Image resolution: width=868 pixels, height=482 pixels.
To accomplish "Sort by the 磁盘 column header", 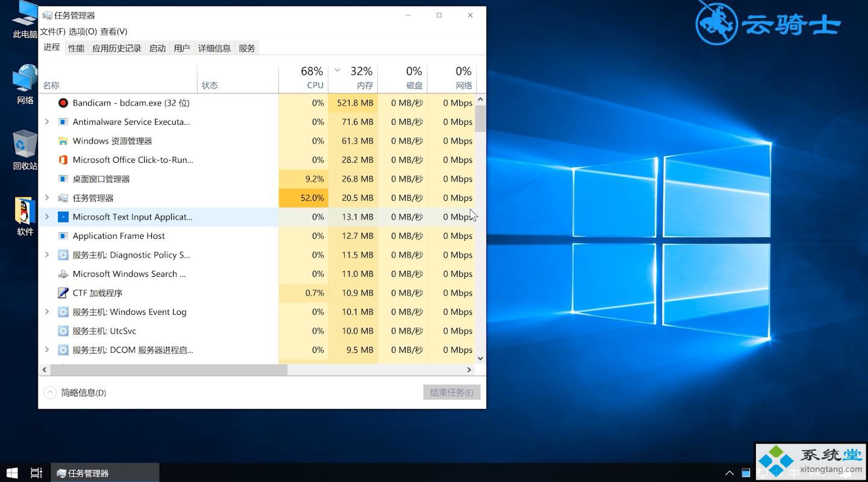I will point(403,79).
